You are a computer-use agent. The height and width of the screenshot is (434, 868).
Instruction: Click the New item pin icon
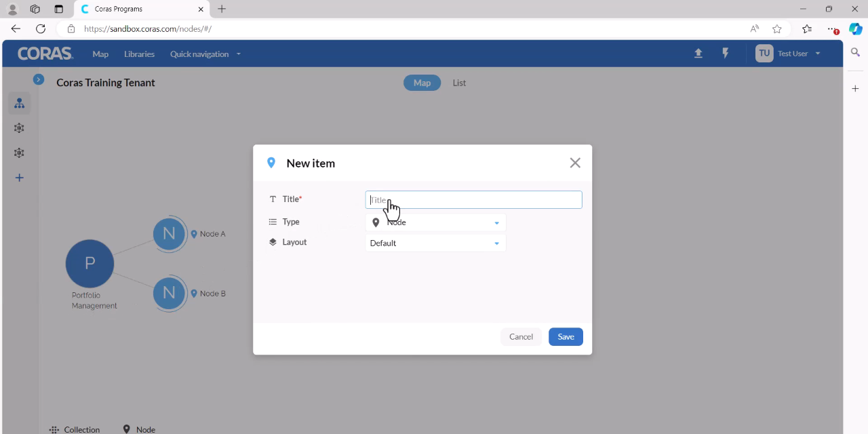(271, 163)
